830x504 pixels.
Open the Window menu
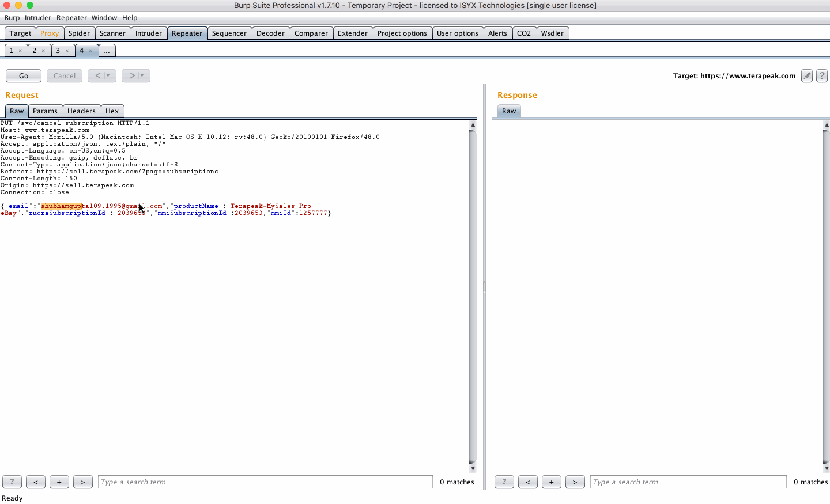click(x=104, y=18)
